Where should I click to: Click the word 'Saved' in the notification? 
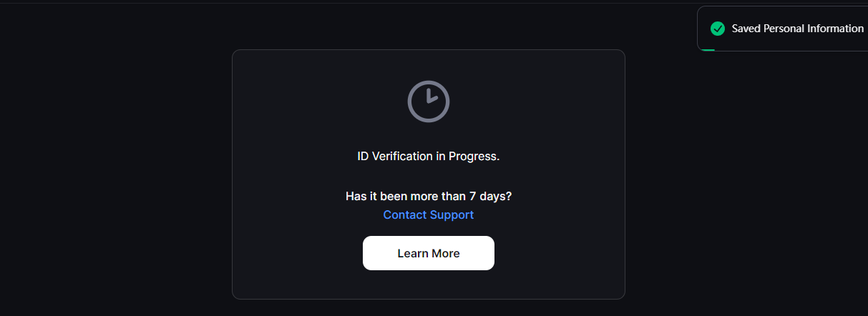(x=746, y=29)
